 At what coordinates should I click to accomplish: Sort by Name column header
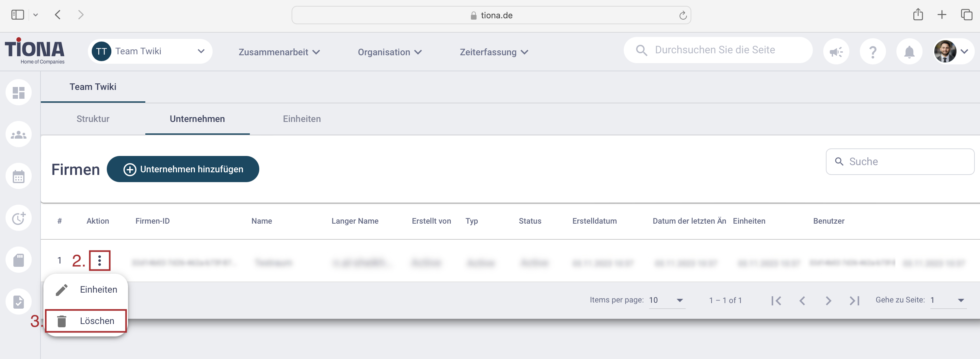[261, 221]
